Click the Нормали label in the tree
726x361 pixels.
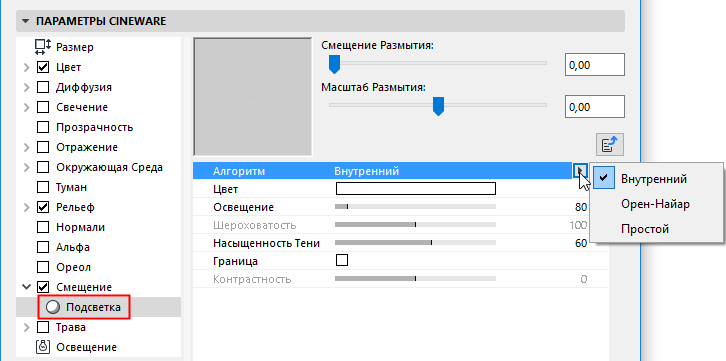pos(80,227)
